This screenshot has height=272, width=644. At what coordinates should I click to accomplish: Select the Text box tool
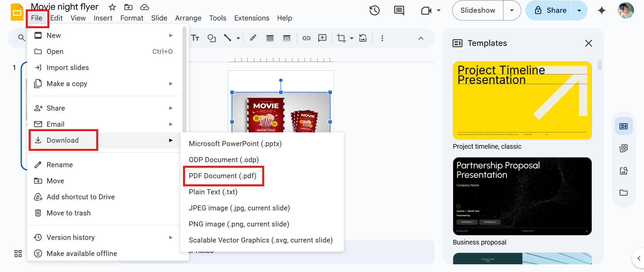[x=196, y=38]
